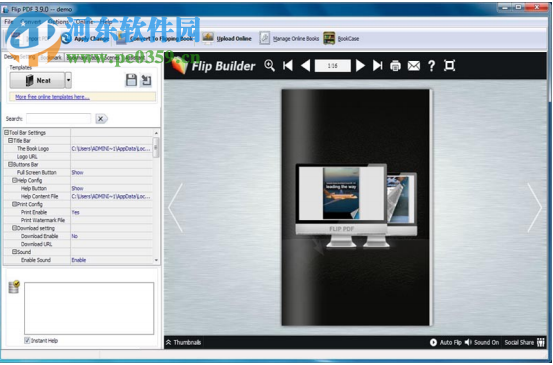Open the Help menu
Image resolution: width=553 pixels, height=365 pixels.
click(x=106, y=22)
